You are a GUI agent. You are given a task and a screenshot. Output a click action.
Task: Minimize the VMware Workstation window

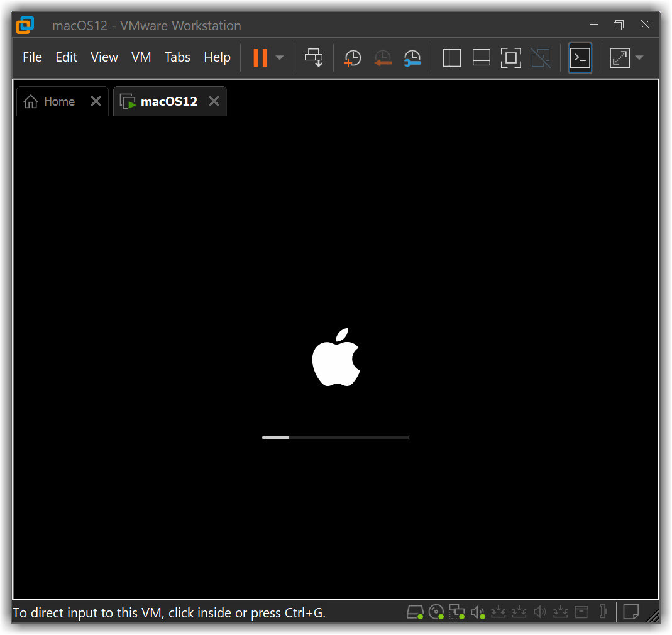[x=593, y=25]
